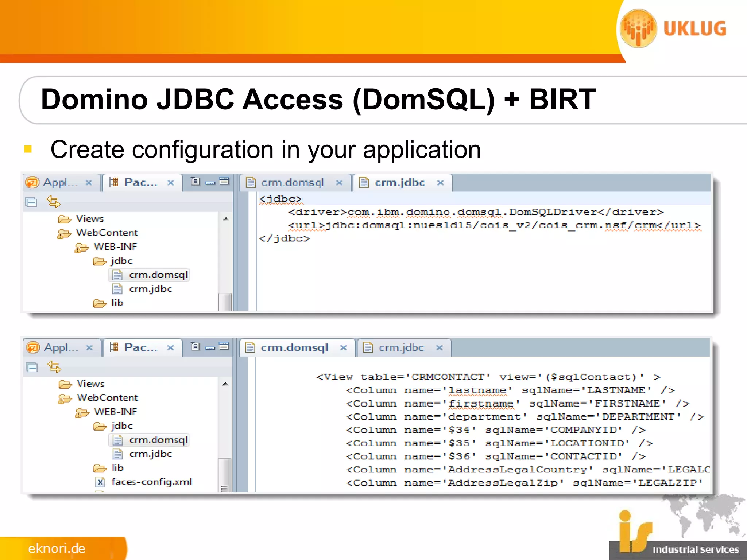Close crm.domsql tab in upper editor
This screenshot has width=747, height=560.
[339, 183]
